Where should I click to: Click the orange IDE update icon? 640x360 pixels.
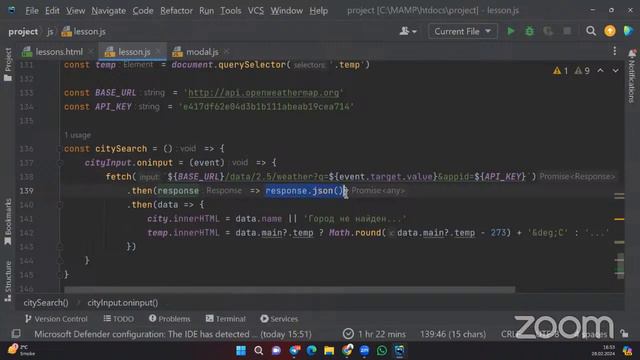(610, 31)
